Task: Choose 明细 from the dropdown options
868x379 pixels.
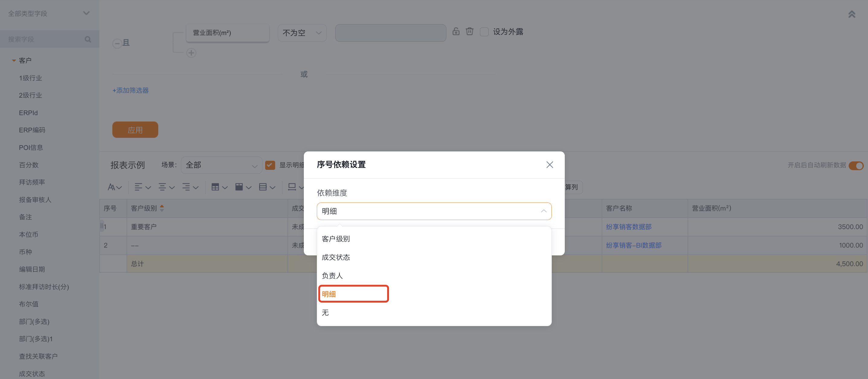Action: (434, 294)
